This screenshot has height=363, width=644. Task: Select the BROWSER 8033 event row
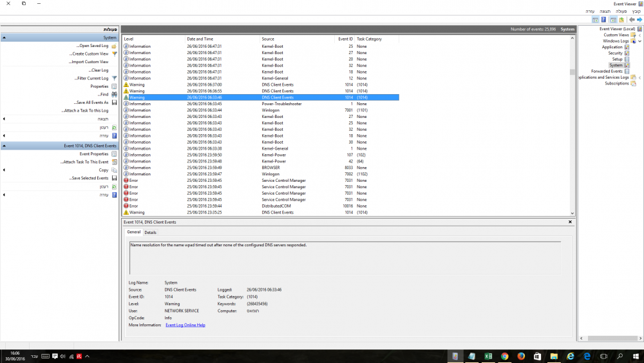click(x=261, y=168)
